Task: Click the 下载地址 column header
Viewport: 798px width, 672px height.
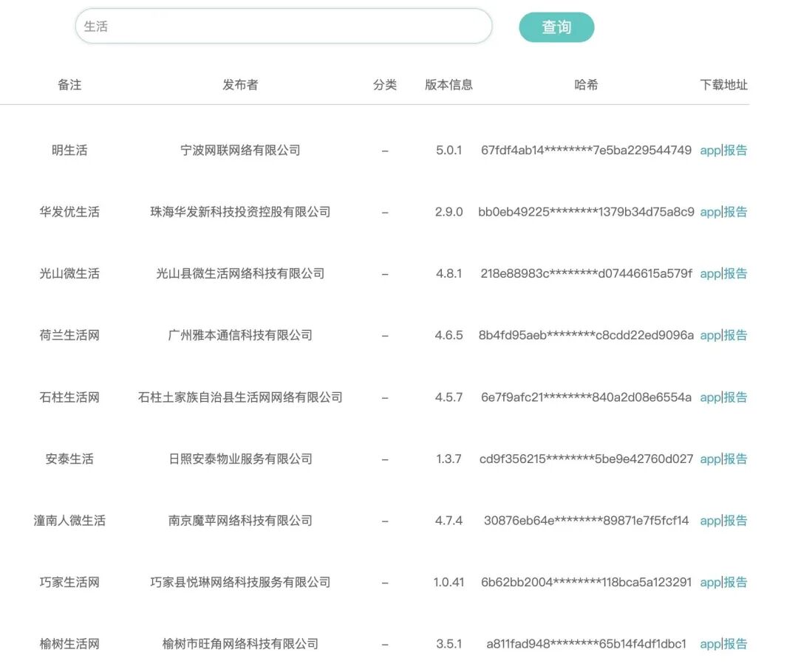Action: point(723,84)
